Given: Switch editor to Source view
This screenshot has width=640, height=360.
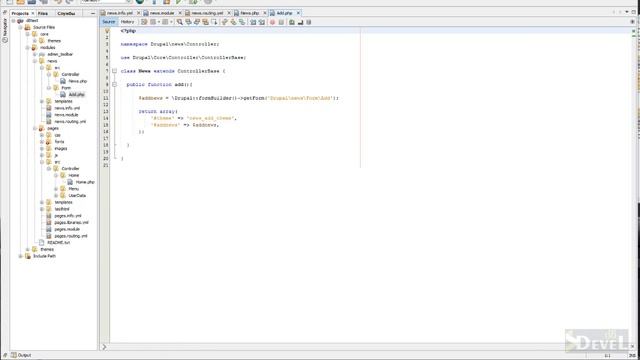Looking at the screenshot, I should [x=109, y=22].
